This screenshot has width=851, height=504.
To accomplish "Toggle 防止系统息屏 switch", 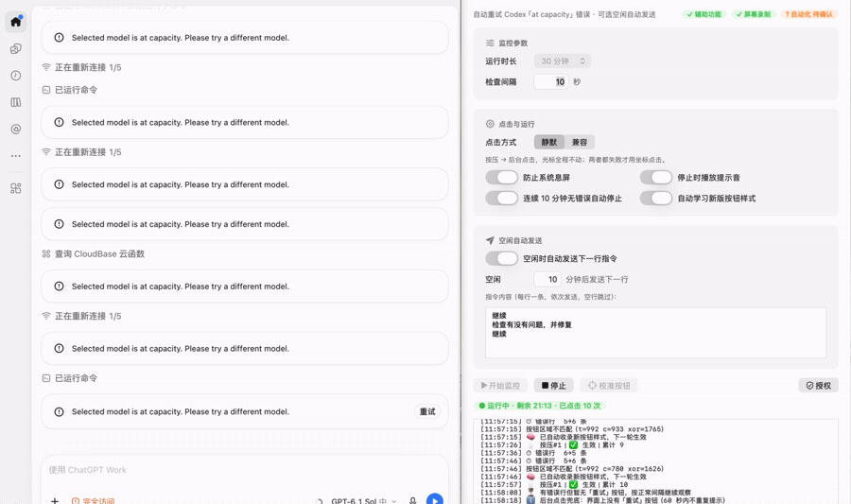I will point(501,178).
